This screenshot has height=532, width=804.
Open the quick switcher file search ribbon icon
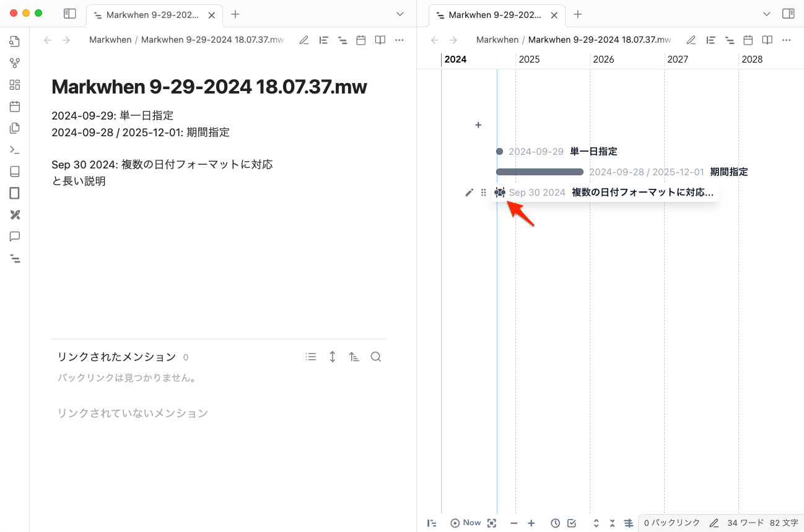click(15, 41)
